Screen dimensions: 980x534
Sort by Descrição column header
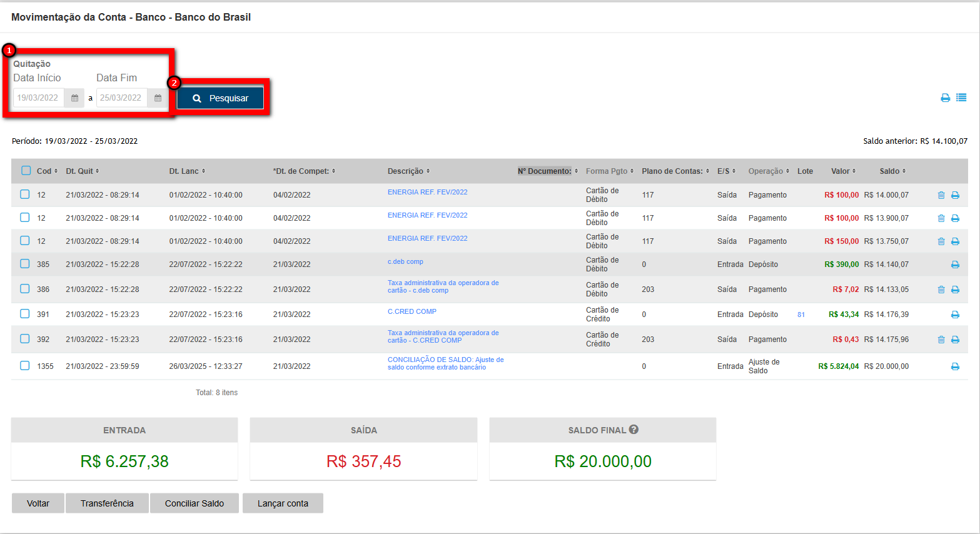[x=408, y=171]
